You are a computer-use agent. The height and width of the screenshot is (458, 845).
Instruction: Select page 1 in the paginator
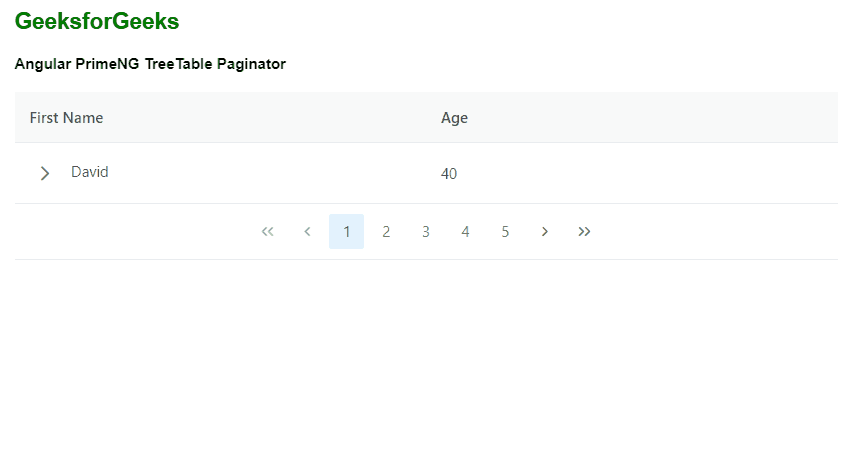(x=346, y=232)
